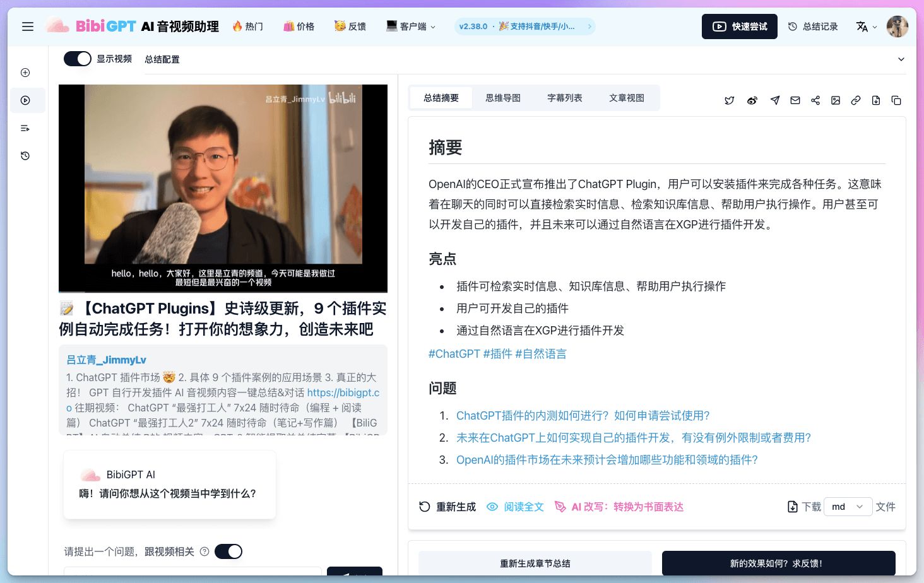Click the file download icon in toolbar
924x583 pixels.
tap(876, 100)
